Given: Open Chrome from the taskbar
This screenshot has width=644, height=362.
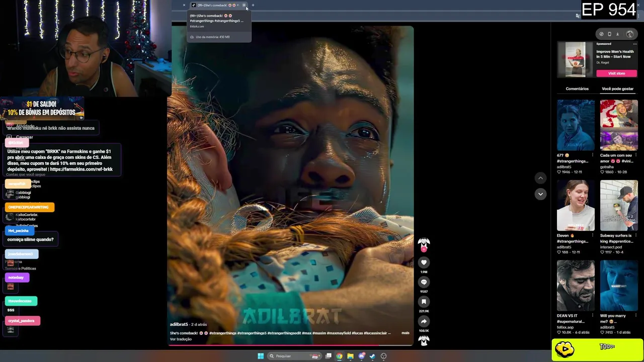Looking at the screenshot, I should [340, 356].
